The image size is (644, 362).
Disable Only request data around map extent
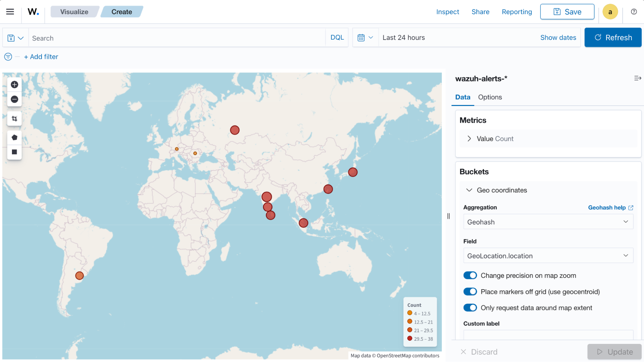(x=470, y=308)
